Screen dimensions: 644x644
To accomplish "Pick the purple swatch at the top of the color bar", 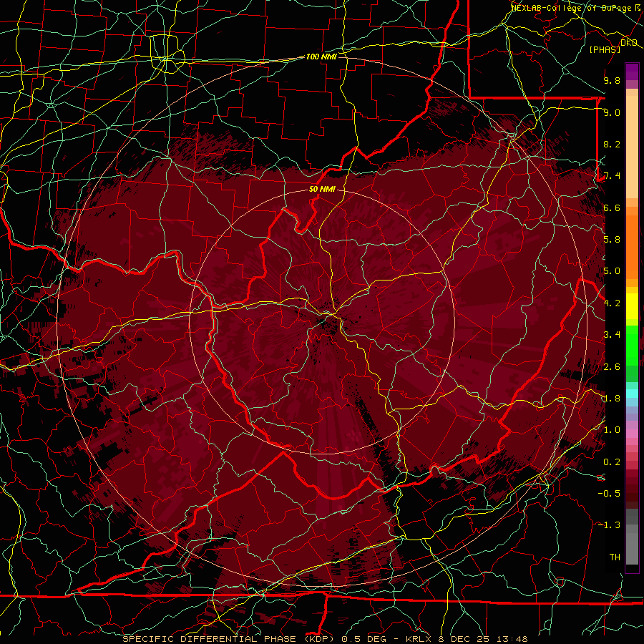I will pos(632,72).
